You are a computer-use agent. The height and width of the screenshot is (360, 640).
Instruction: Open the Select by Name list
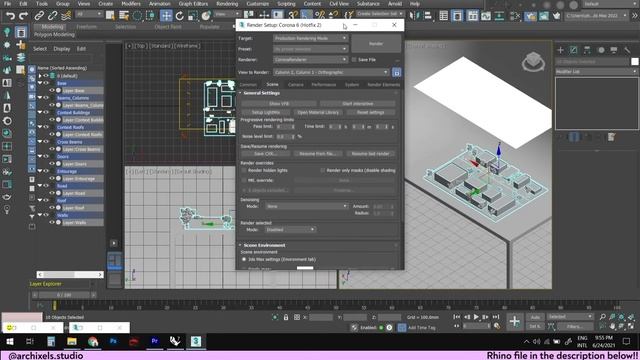[x=124, y=16]
